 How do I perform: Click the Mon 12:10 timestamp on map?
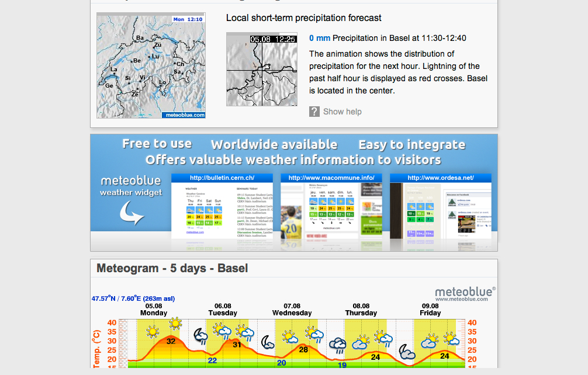(x=188, y=19)
